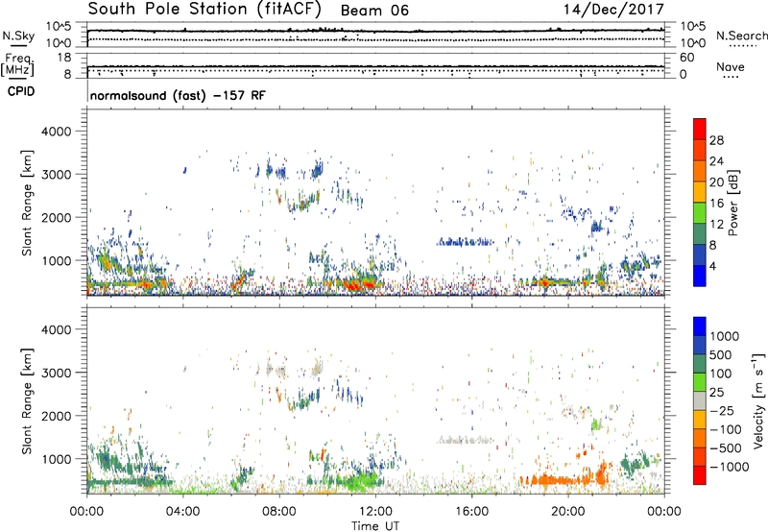Click the -1000 tick on Velocity colorbar
The width and height of the screenshot is (768, 532).
(730, 467)
